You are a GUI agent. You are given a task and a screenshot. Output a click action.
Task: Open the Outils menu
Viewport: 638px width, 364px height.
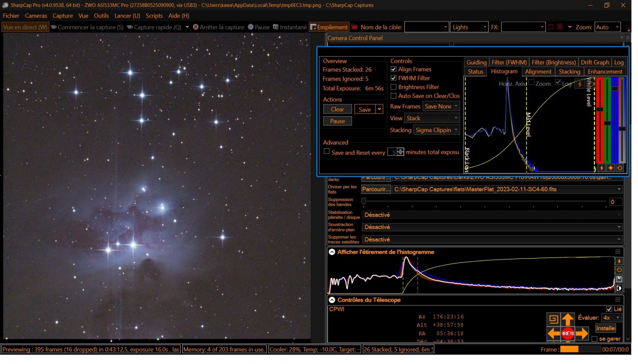click(101, 16)
